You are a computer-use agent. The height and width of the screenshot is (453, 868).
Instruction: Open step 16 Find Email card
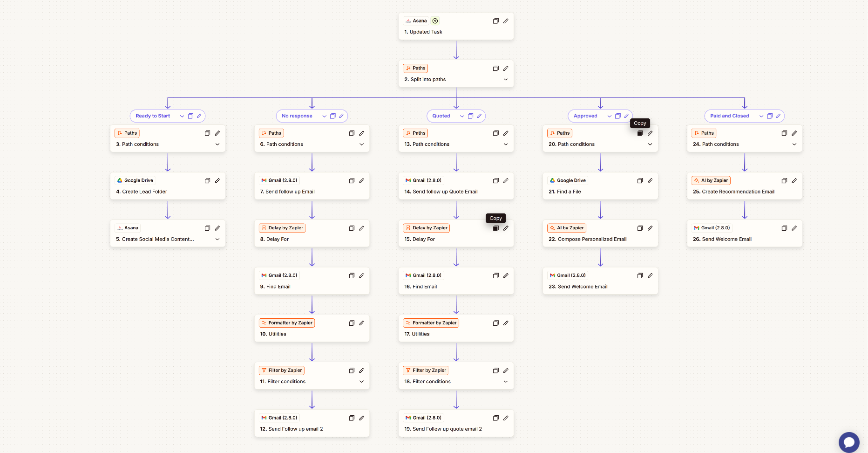[456, 281]
